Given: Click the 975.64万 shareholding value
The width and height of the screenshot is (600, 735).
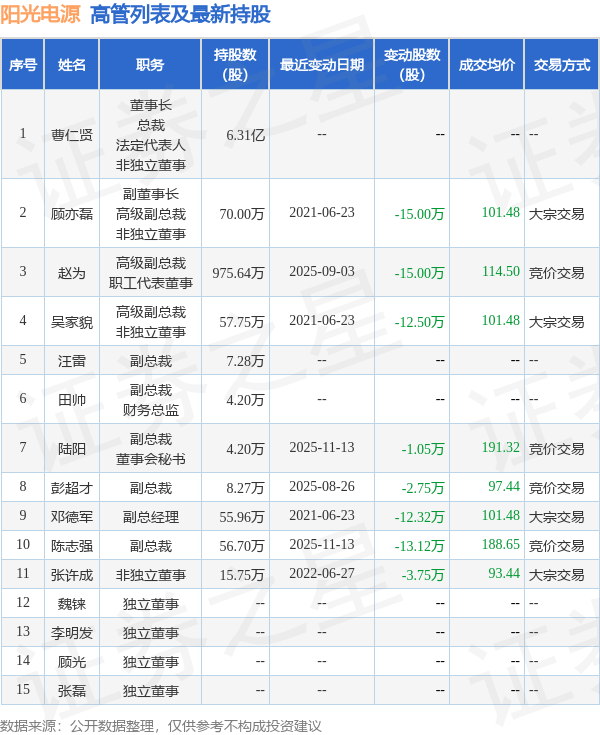Looking at the screenshot, I should (x=238, y=272).
